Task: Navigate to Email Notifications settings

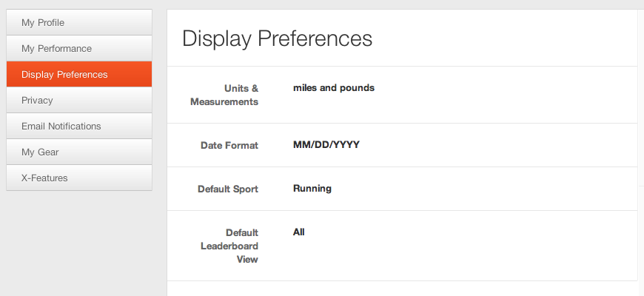Action: click(x=79, y=126)
